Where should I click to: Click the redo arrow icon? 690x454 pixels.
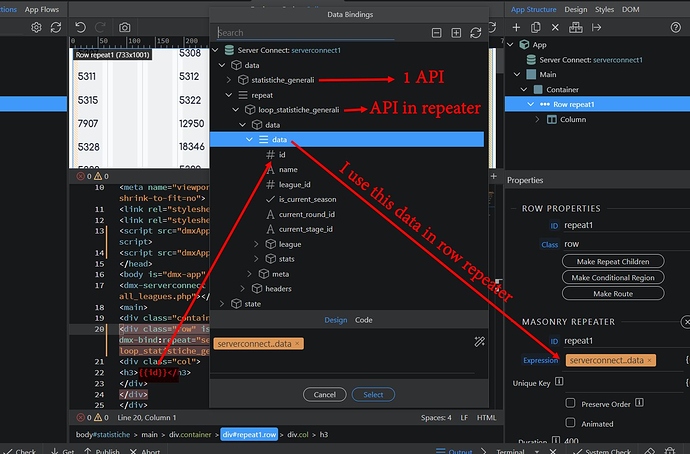(x=100, y=27)
